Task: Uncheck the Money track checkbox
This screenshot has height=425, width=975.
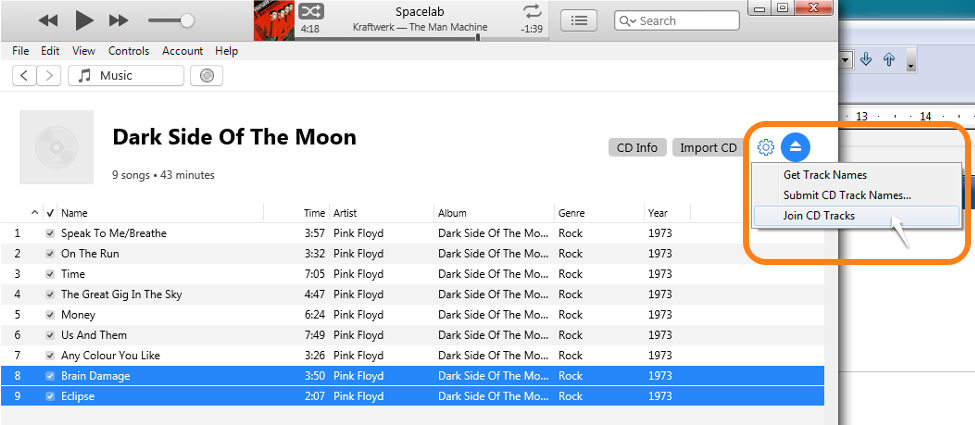Action: pyautogui.click(x=50, y=315)
